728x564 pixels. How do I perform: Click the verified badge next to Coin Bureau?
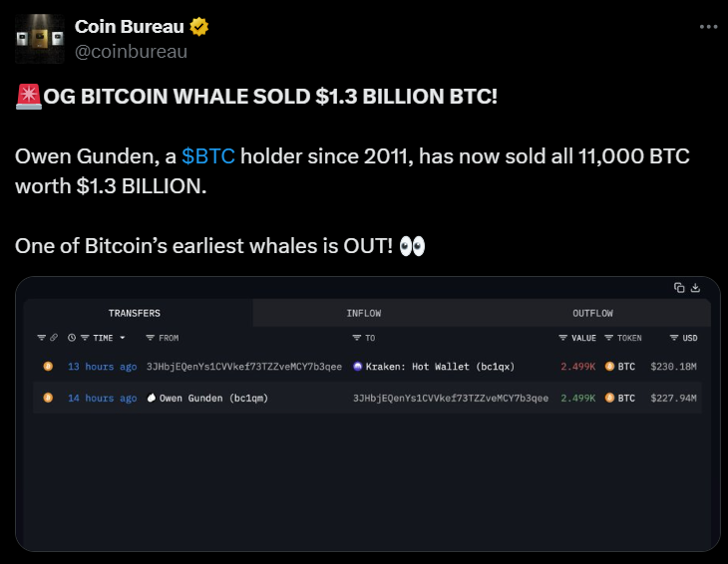(x=199, y=26)
